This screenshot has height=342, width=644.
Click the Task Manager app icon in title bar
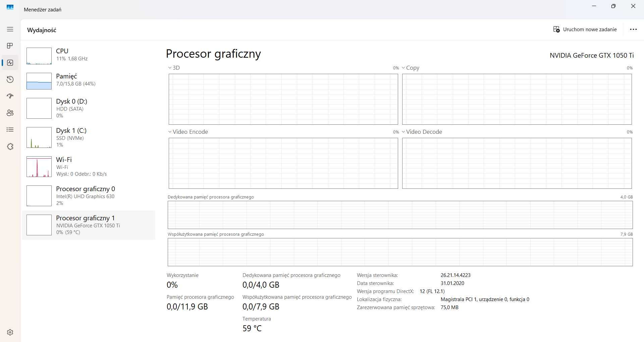click(x=10, y=7)
